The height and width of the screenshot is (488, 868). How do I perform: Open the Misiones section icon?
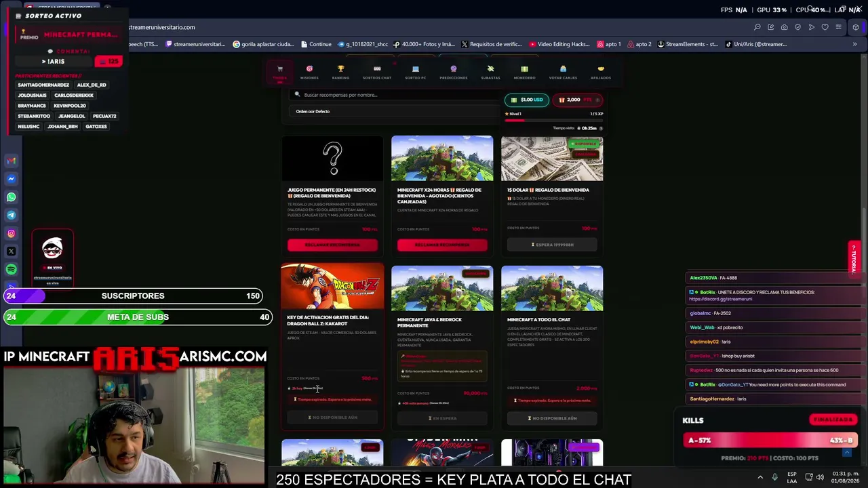[309, 68]
